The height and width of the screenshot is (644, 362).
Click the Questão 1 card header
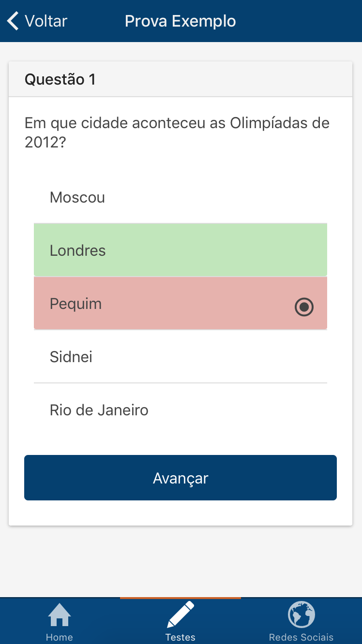(x=60, y=79)
